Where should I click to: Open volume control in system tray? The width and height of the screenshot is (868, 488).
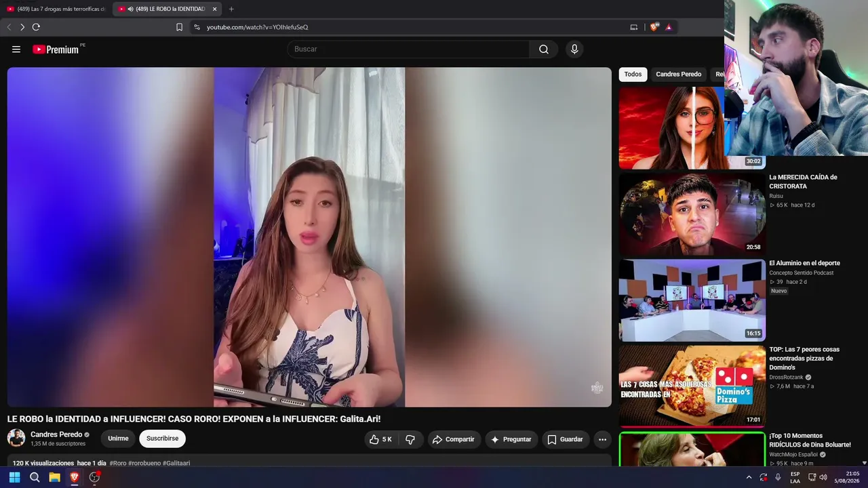click(x=823, y=477)
